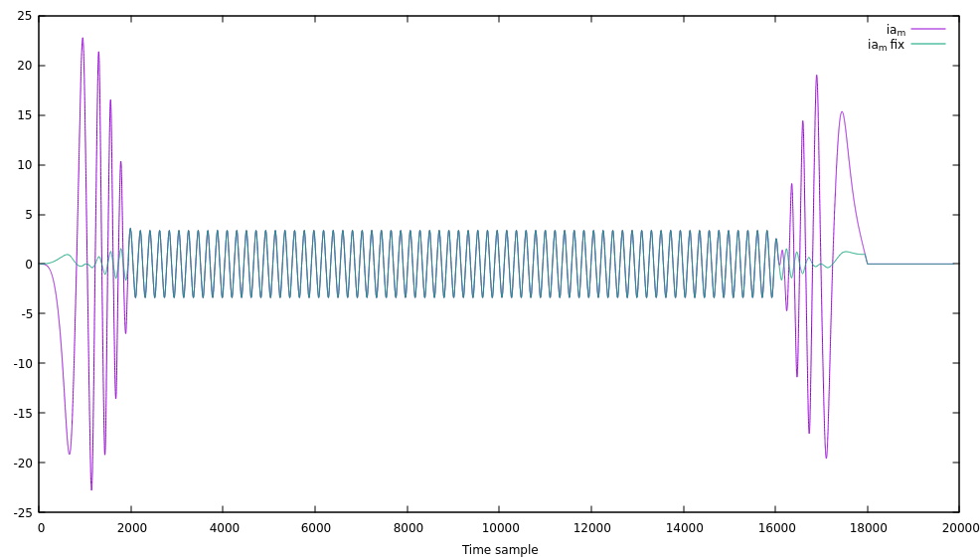This screenshot has width=980, height=560.
Task: Select the ia_m legend label text
Action: pyautogui.click(x=896, y=30)
